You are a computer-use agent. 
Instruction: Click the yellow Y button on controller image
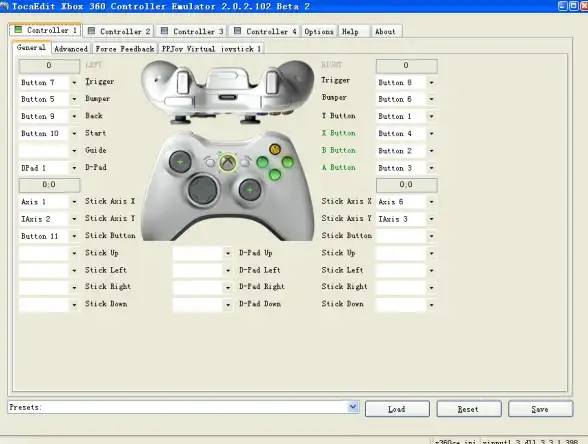(x=275, y=149)
